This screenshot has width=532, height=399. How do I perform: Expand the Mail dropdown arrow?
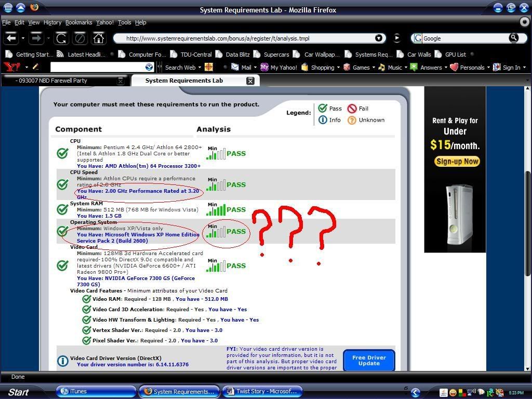pos(255,68)
